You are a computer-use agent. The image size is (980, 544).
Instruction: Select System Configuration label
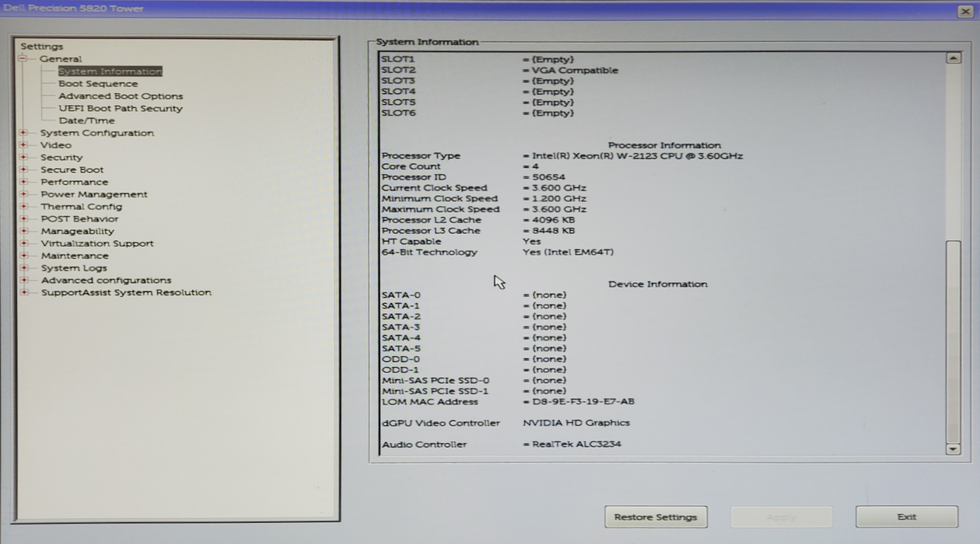coord(97,133)
